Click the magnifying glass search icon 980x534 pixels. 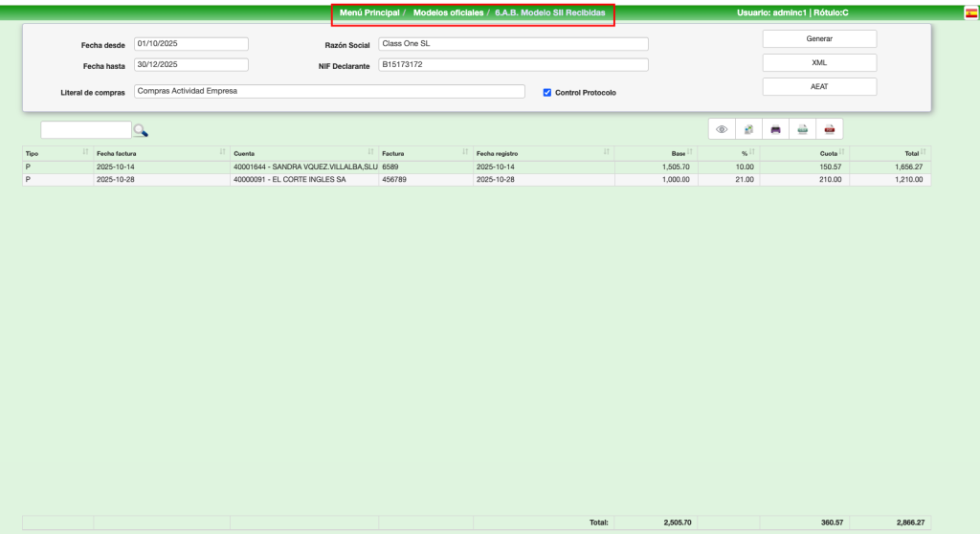[x=141, y=130]
